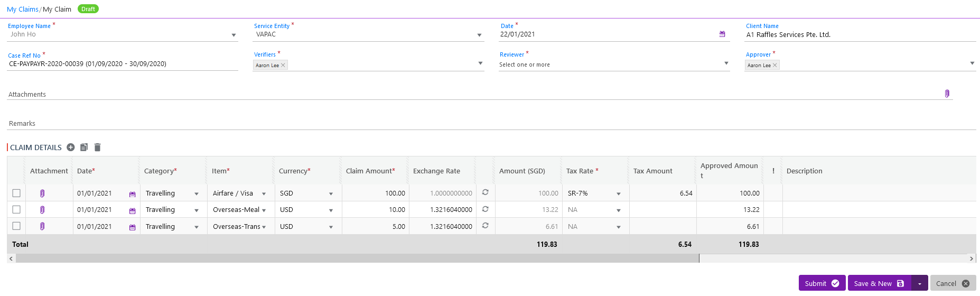Click the copy claim detail icon
This screenshot has height=296, width=980.
(84, 147)
